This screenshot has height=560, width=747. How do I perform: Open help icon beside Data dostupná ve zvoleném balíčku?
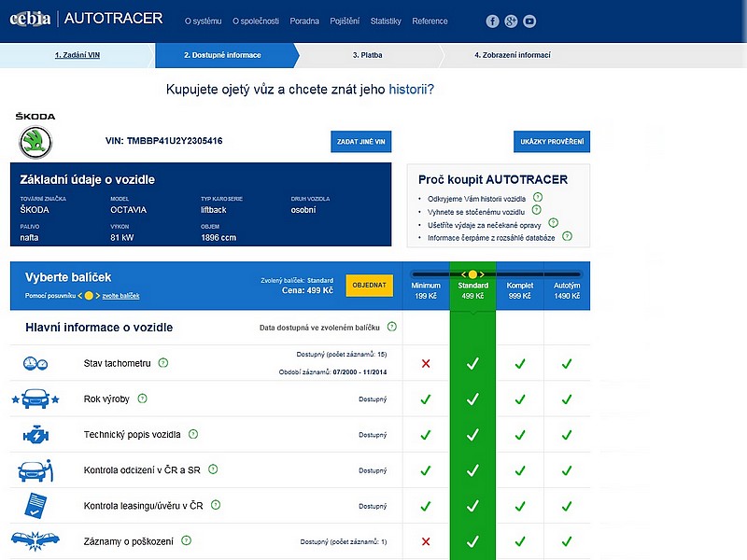[x=391, y=327]
